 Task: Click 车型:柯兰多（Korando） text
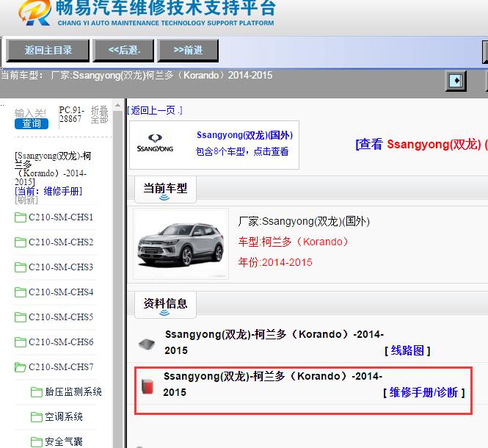pos(293,242)
